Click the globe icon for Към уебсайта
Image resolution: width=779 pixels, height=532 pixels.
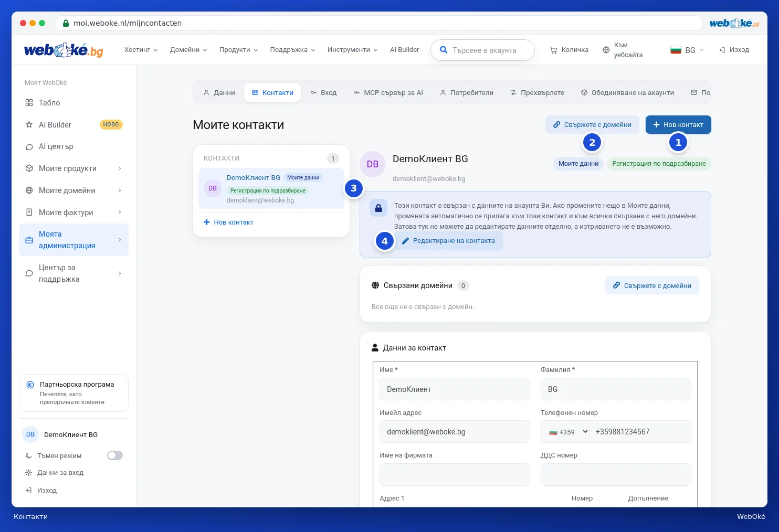tap(606, 50)
